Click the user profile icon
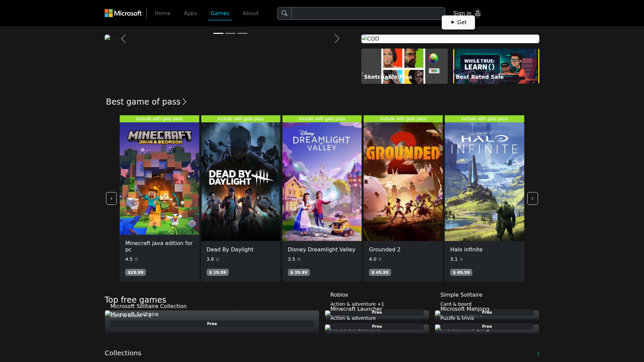This screenshot has height=362, width=644. (x=478, y=13)
